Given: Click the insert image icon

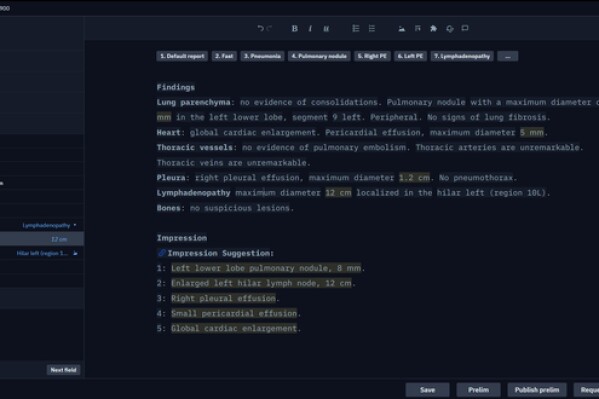Looking at the screenshot, I should tap(401, 28).
